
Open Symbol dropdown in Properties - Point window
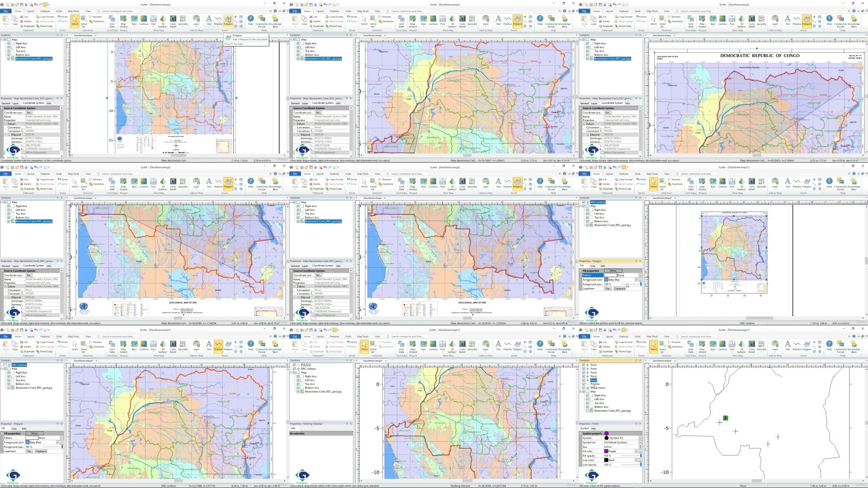(640, 438)
